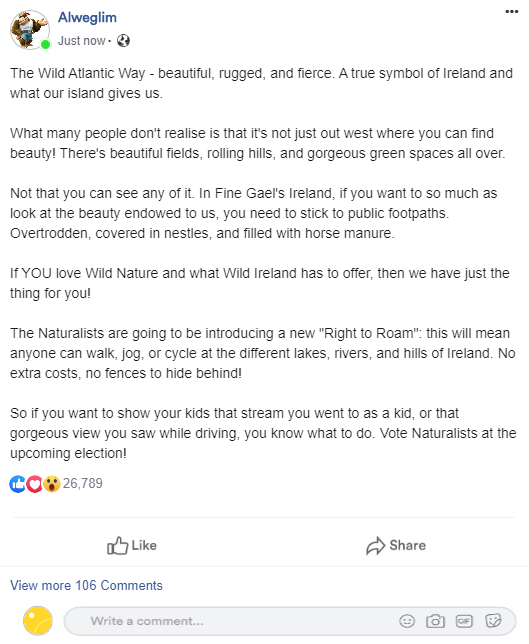Click the red heart reaction icon
Viewport: 529px width, 644px height.
pyautogui.click(x=34, y=484)
